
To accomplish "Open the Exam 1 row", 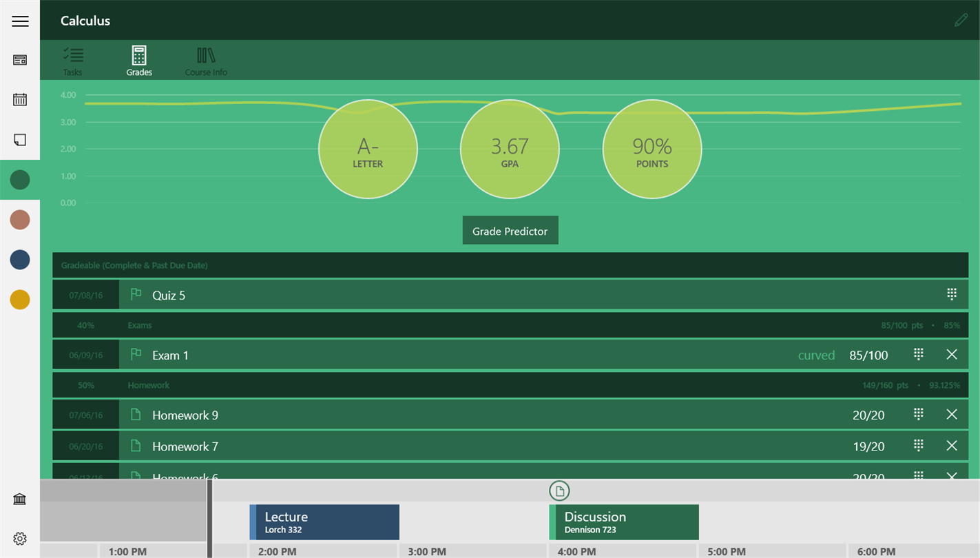I will click(x=510, y=355).
